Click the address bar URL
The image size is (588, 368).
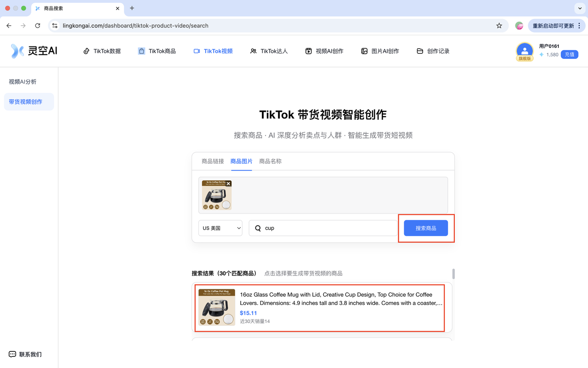(x=136, y=26)
